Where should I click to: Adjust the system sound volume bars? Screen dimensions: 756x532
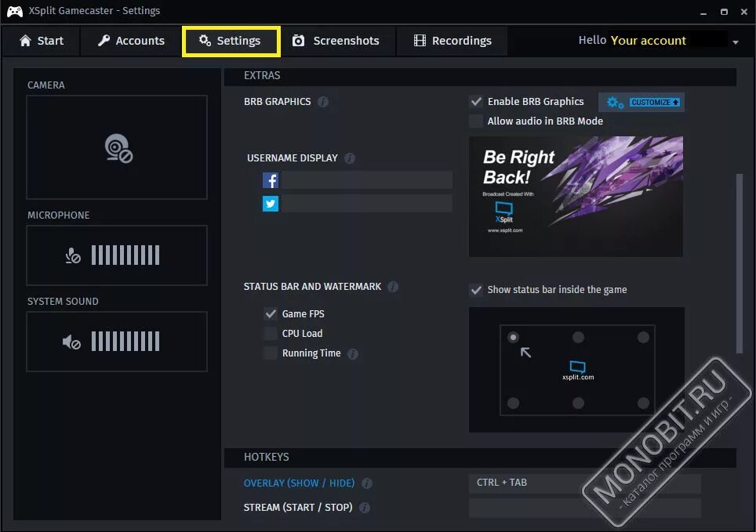125,342
